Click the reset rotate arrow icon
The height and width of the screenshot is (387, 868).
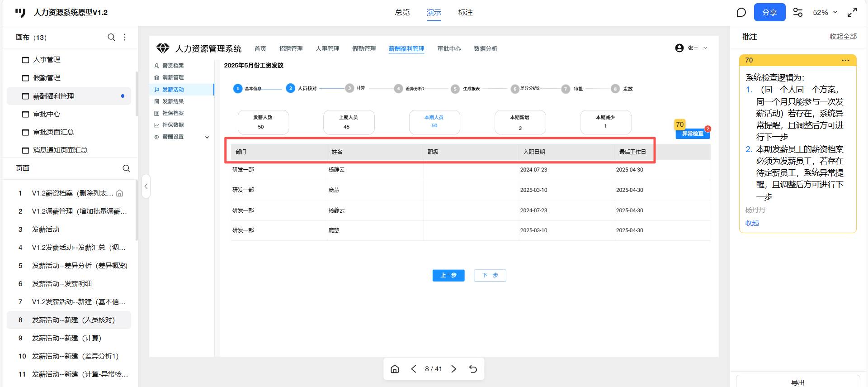(473, 369)
